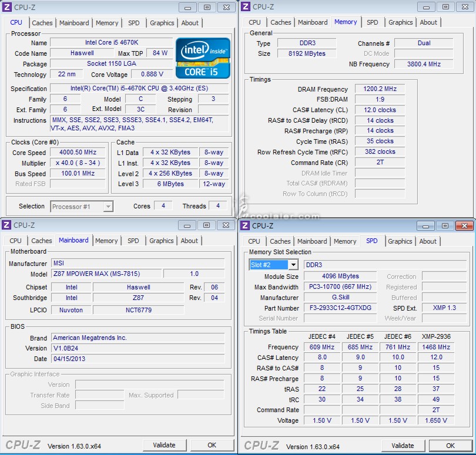
Task: Click the Core Voltage value 0.888 V
Action: click(152, 74)
